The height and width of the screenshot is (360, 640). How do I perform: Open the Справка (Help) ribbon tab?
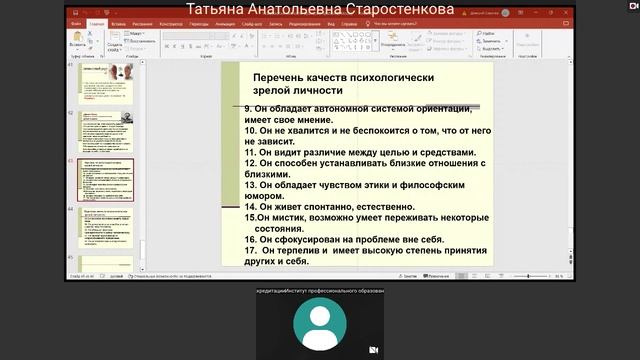click(x=349, y=24)
